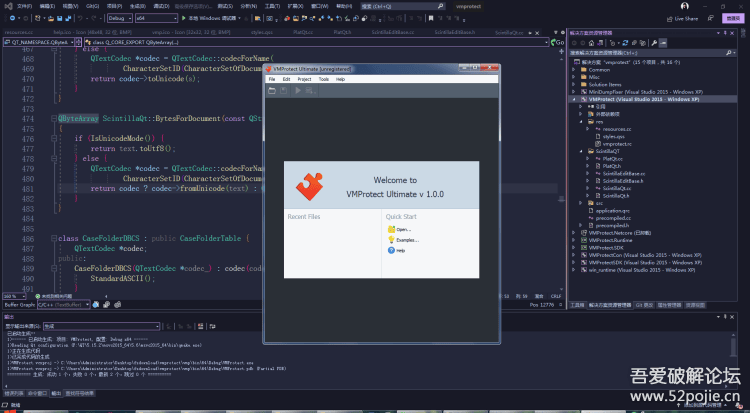Click the Live Share button
The width and height of the screenshot is (750, 413).
click(x=682, y=19)
